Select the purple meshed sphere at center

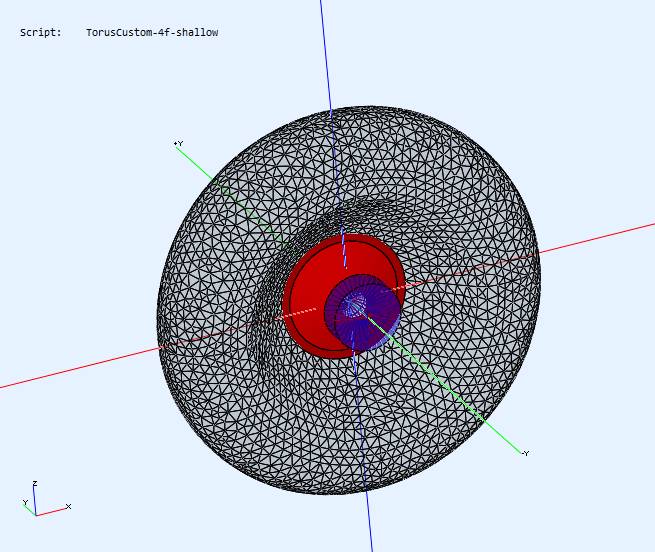click(x=362, y=311)
